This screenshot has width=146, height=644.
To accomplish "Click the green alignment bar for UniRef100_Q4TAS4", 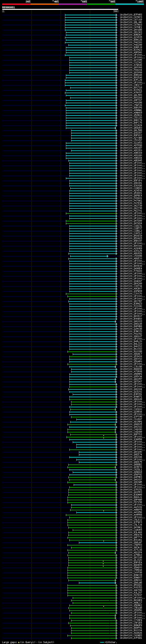I will coord(91,223).
